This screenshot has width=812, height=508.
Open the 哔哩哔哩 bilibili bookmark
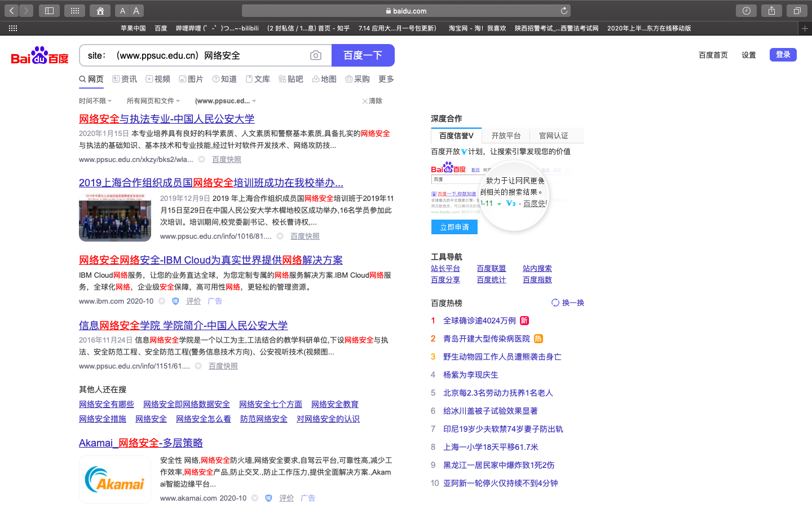[x=217, y=28]
